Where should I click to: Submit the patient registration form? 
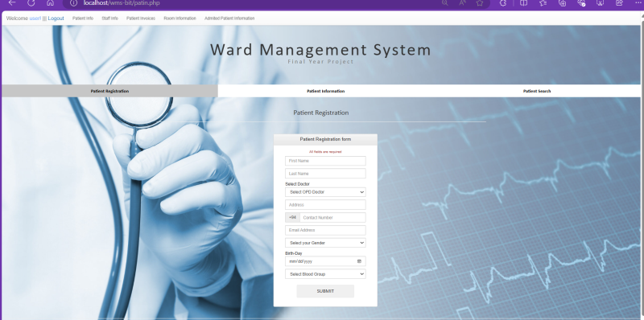pos(325,291)
